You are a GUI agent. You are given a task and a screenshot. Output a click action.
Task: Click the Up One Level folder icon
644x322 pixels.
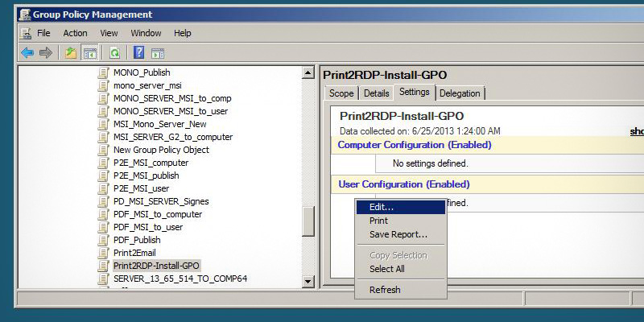pos(71,53)
